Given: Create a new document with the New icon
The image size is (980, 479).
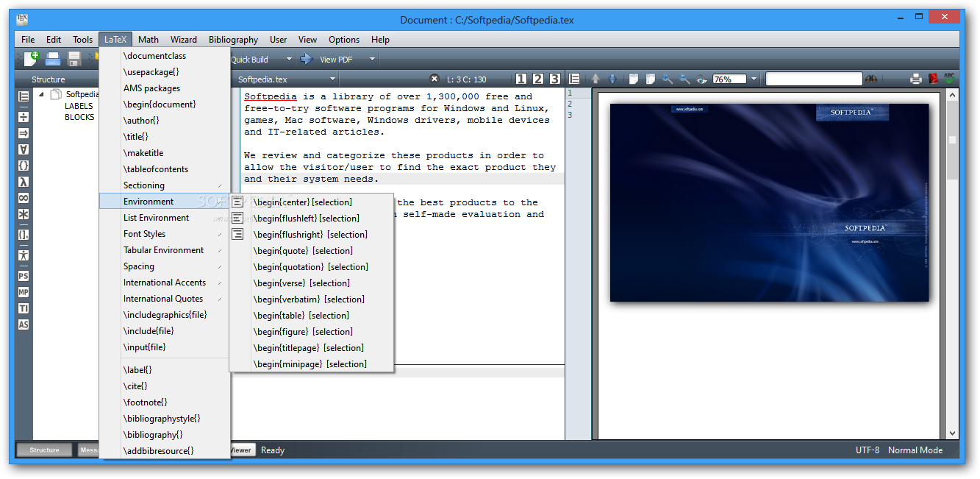Looking at the screenshot, I should [31, 60].
